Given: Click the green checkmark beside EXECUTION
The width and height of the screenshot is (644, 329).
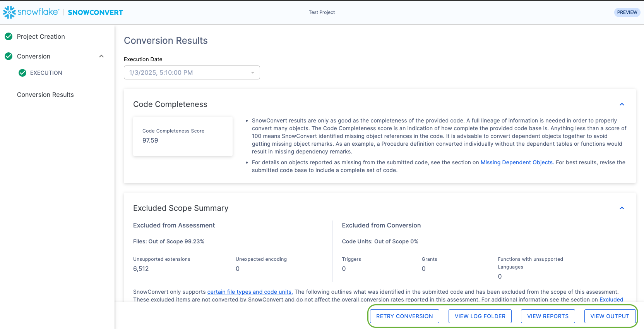Looking at the screenshot, I should tap(22, 73).
